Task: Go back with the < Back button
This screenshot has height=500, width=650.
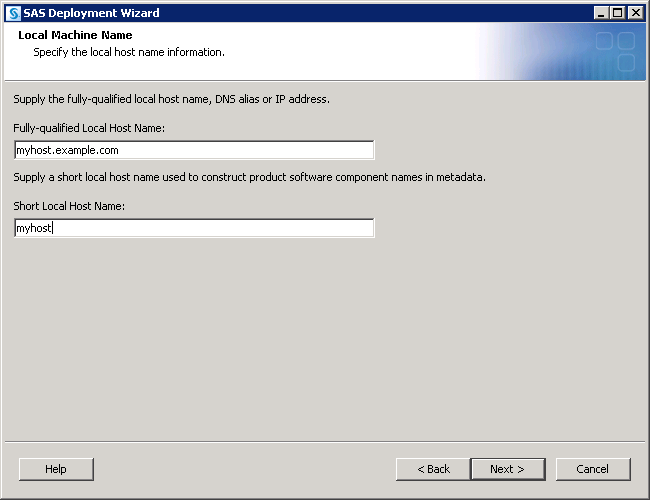Action: [433, 469]
